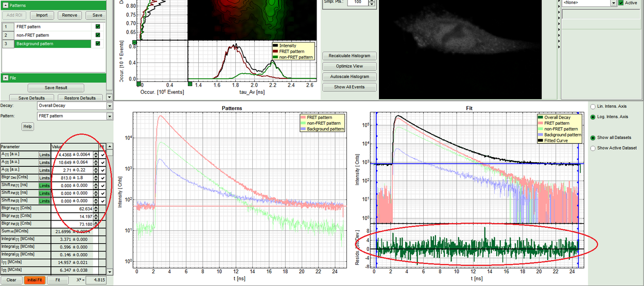Open Limits for A[1] parameter
The width and height of the screenshot is (644, 286).
(x=45, y=155)
